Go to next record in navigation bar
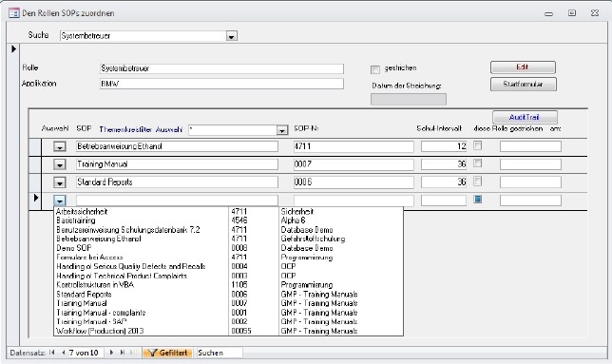The width and height of the screenshot is (612, 364). [x=111, y=353]
